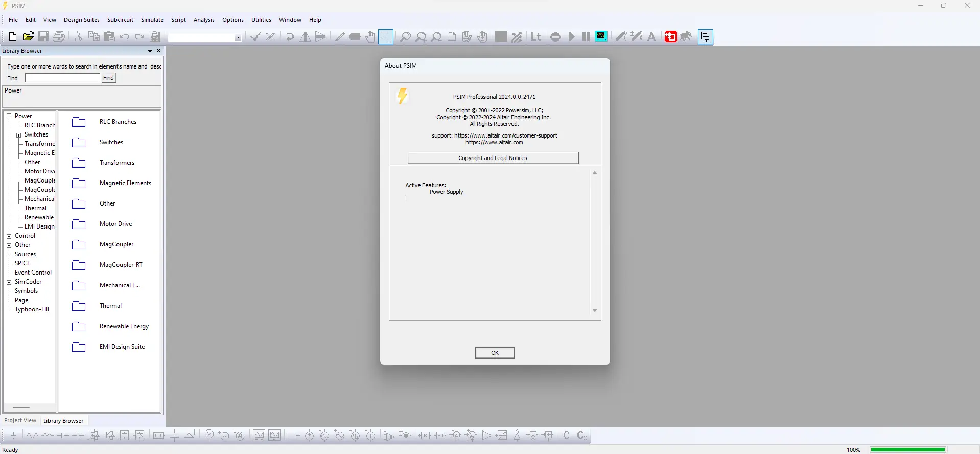Redo the last undone action
The image size is (980, 454).
pyautogui.click(x=139, y=36)
